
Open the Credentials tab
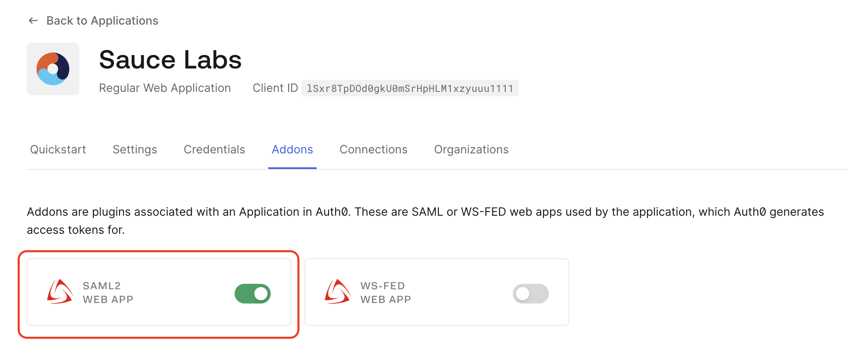coord(214,150)
